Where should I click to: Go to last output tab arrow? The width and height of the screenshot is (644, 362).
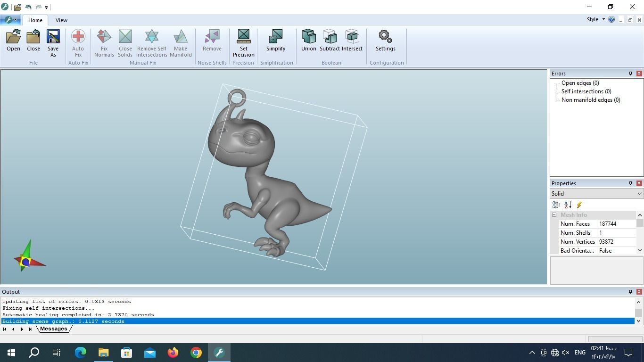tap(31, 329)
